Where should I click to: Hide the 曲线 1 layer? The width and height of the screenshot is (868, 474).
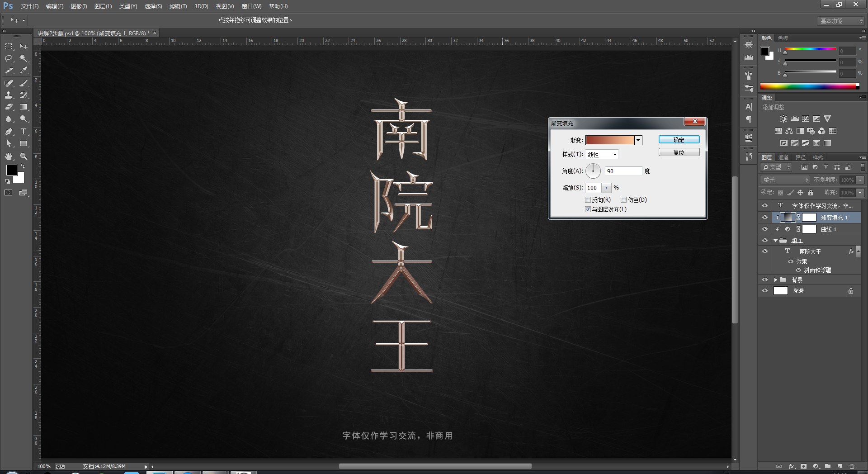pos(765,229)
